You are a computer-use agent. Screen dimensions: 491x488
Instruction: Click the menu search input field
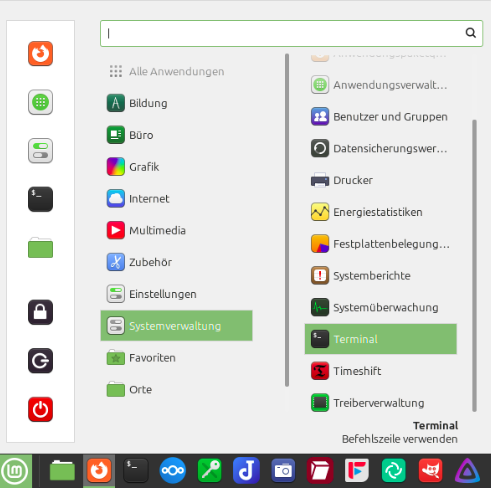coord(291,33)
